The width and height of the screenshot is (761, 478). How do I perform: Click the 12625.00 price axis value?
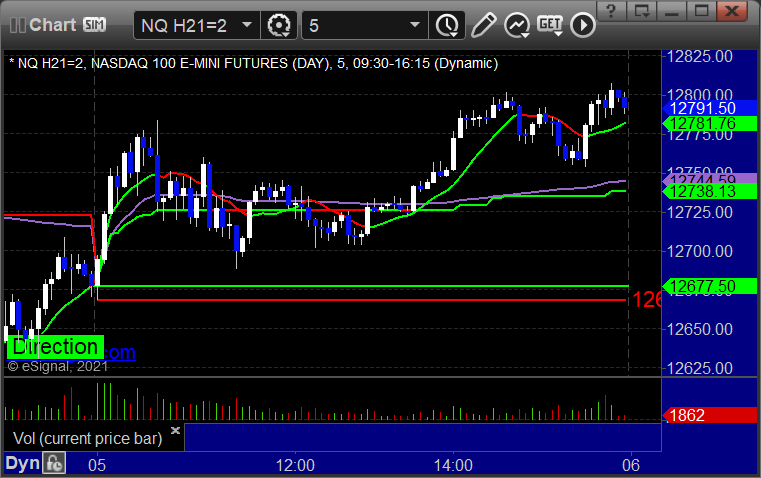pos(700,368)
